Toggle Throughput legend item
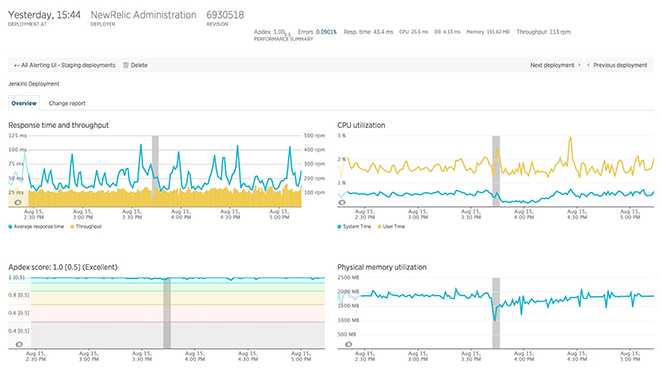 (x=86, y=227)
